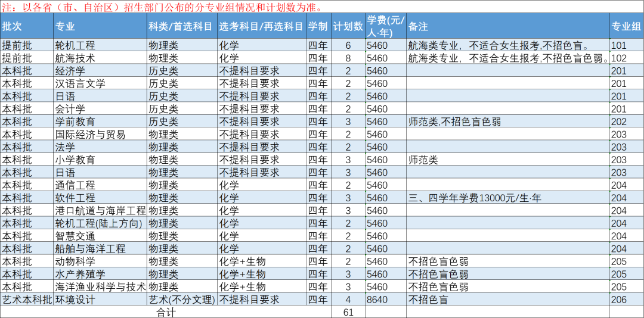Select 5460 in 软件工程 row

coord(386,198)
